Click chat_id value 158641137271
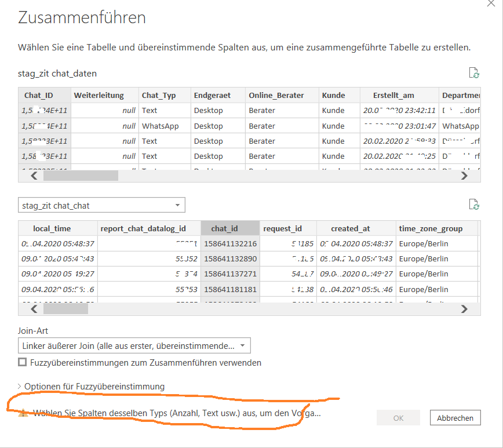This screenshot has height=448, width=503. 230,274
